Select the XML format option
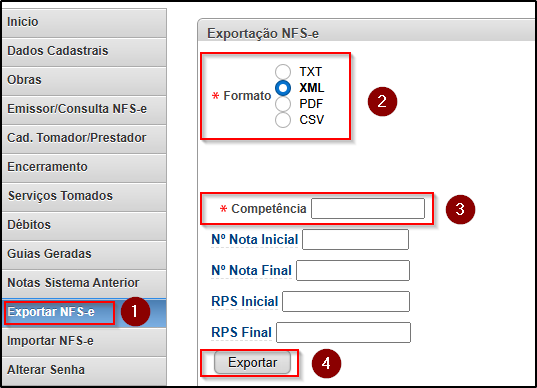Screen dimensions: 537x388 (x=283, y=88)
